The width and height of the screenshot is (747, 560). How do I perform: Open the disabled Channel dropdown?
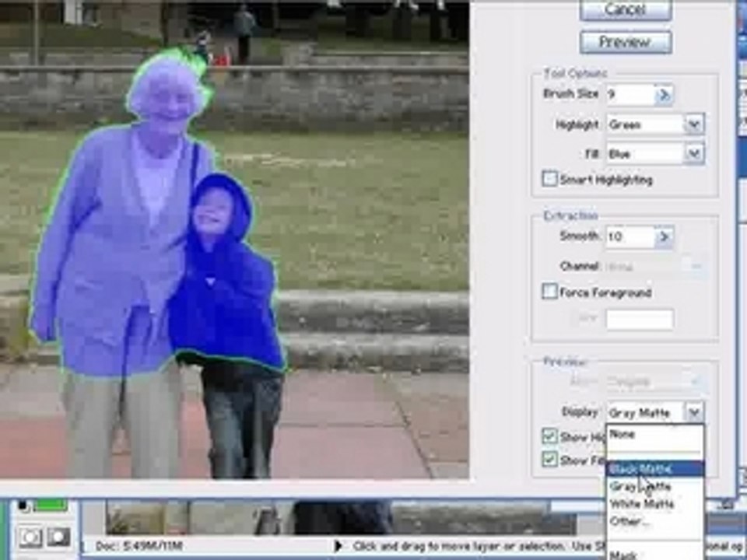point(654,266)
